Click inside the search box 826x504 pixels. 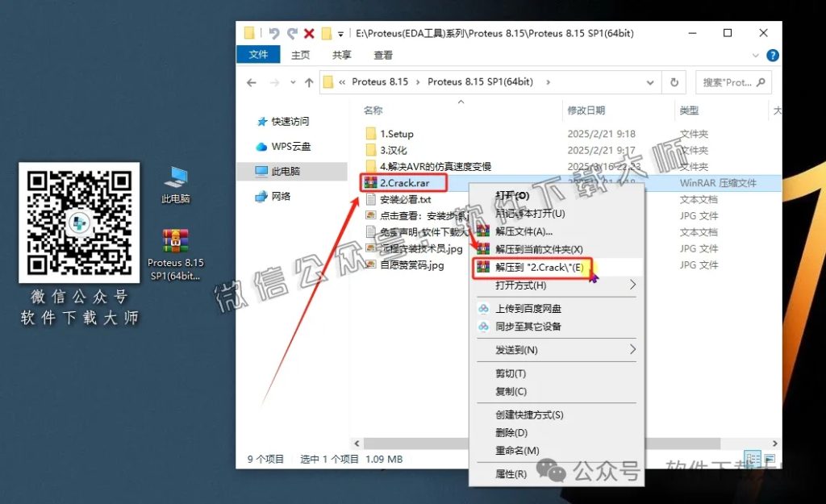click(726, 81)
